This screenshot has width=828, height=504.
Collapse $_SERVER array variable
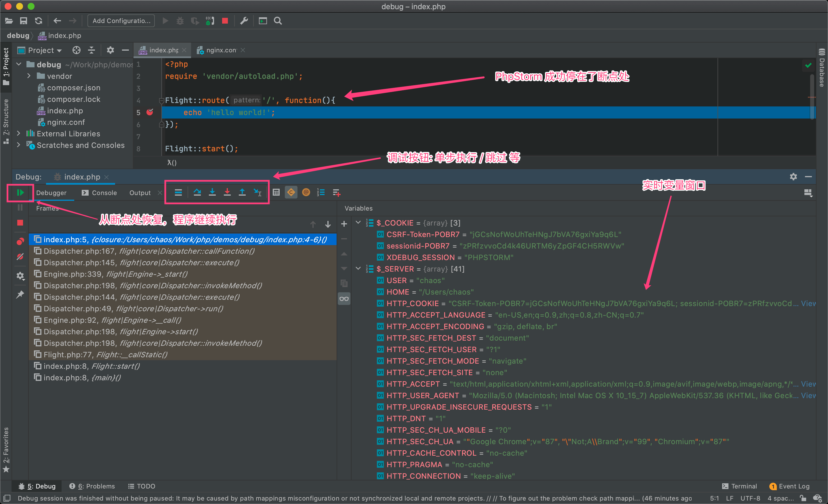tap(358, 268)
